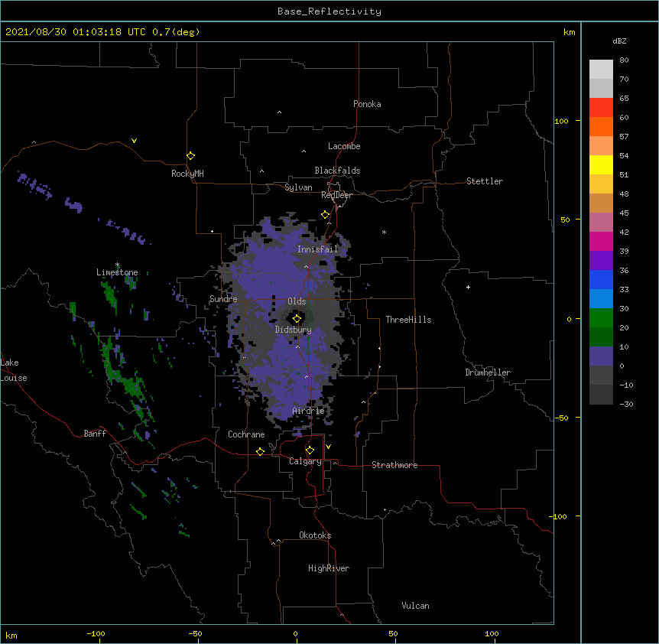
Task: Click the Cochrane town label
Action: (246, 434)
